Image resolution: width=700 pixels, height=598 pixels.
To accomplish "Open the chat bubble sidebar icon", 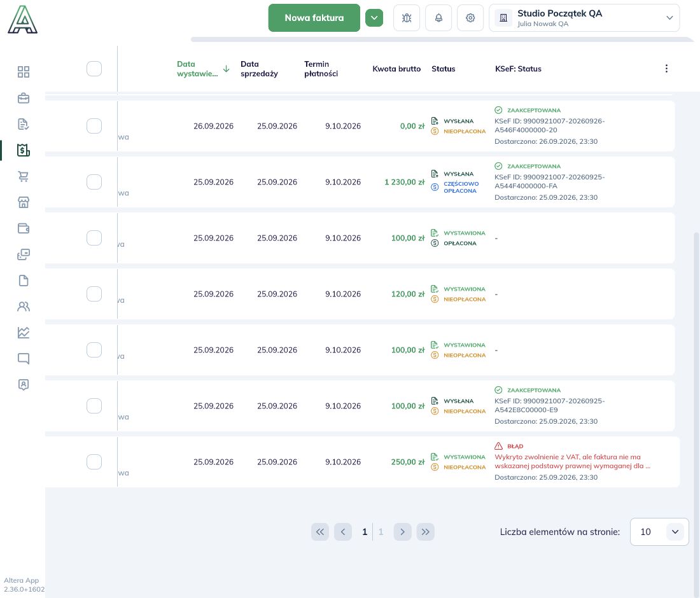I will pos(23,358).
